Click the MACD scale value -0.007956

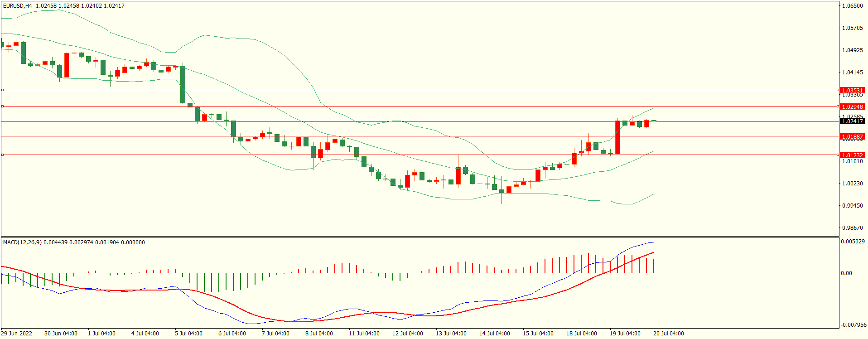[853, 325]
